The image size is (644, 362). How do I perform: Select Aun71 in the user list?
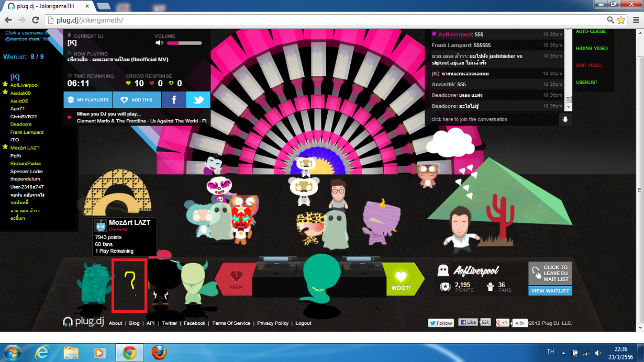point(17,109)
